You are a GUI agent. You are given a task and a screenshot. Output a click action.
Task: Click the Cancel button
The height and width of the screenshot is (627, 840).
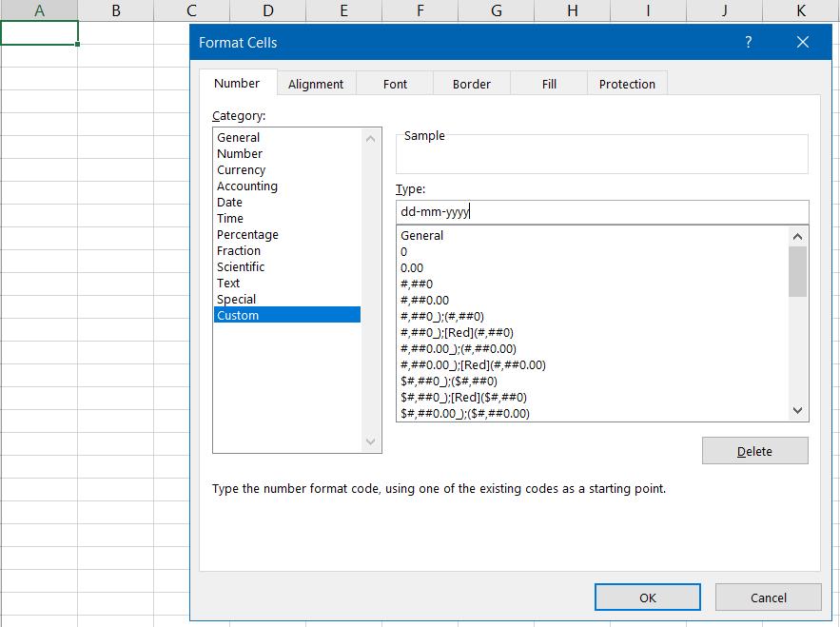tap(768, 598)
